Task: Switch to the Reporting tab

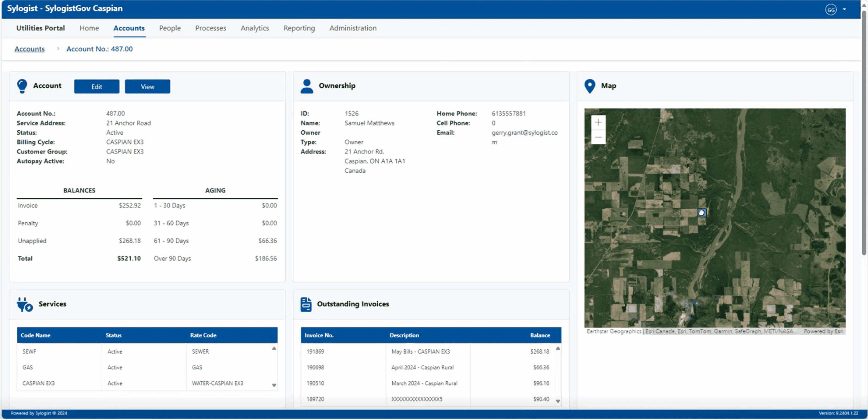Action: (x=299, y=28)
